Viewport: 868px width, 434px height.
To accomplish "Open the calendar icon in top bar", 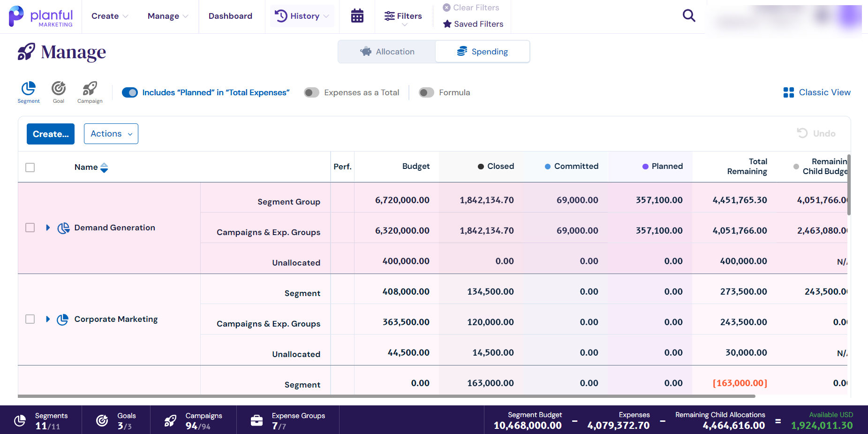I will pyautogui.click(x=357, y=16).
